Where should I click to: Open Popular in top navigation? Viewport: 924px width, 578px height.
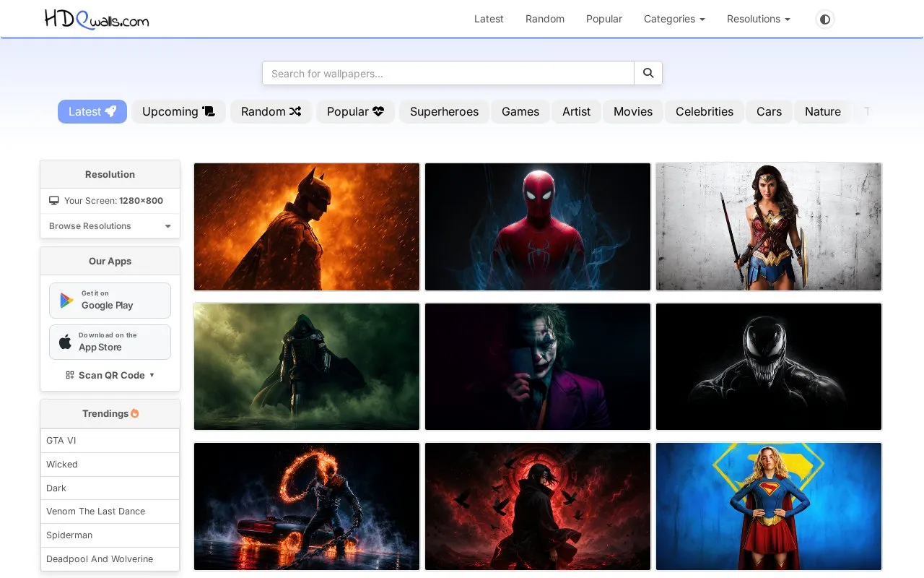point(604,19)
